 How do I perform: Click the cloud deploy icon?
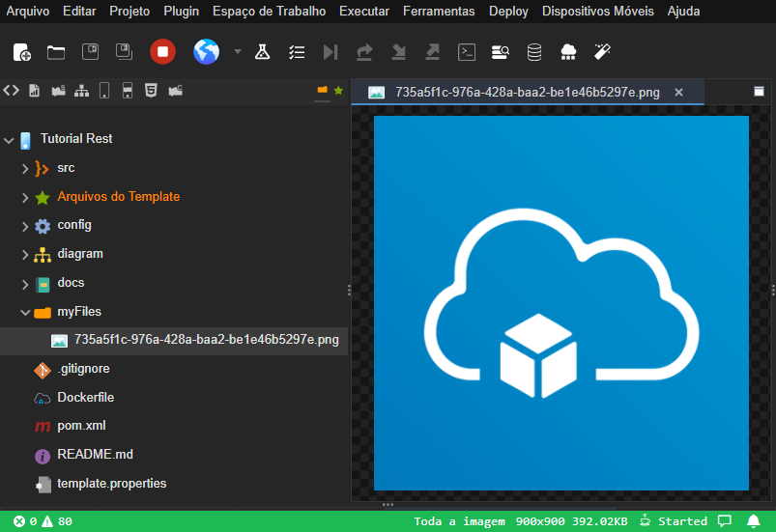568,52
